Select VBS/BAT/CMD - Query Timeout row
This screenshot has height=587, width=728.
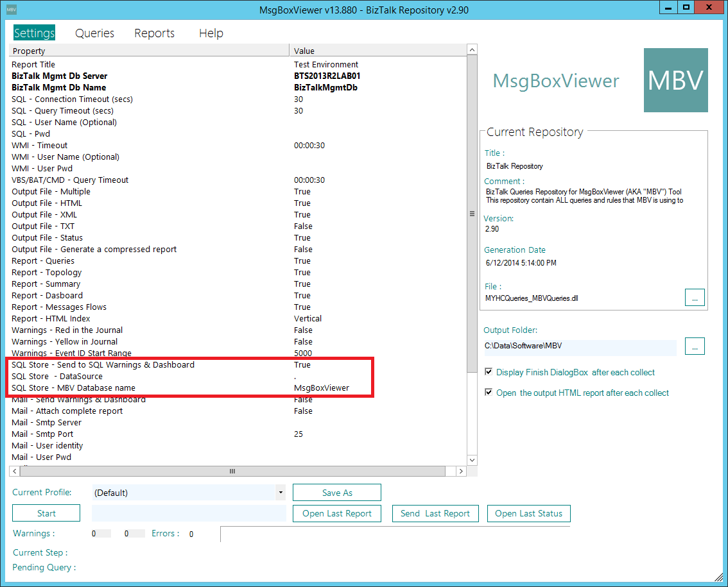[238, 180]
